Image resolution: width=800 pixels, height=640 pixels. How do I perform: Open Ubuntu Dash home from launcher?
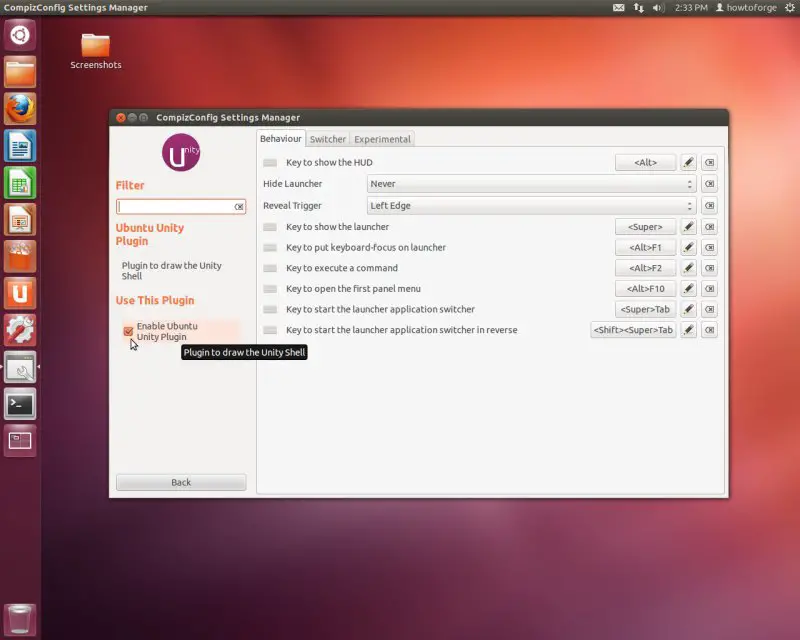coord(20,35)
